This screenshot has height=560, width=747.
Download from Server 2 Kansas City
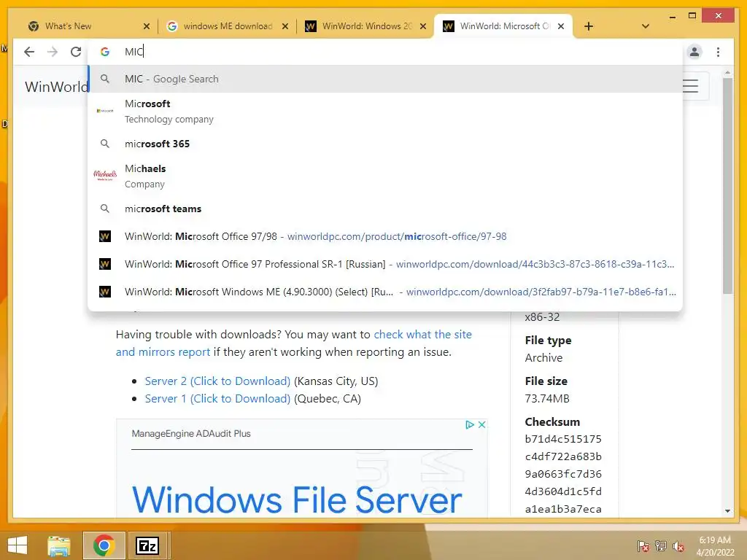tap(217, 381)
